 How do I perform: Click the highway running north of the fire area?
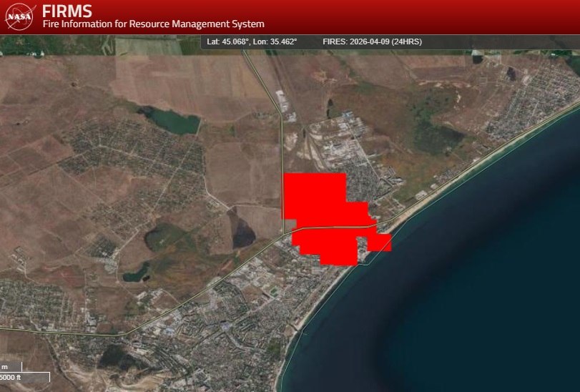pos(281,143)
